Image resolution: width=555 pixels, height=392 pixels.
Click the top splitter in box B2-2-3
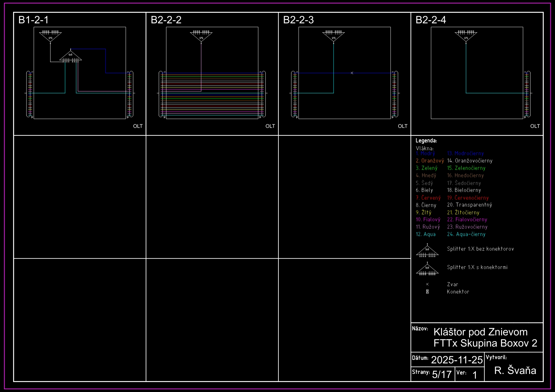point(334,36)
